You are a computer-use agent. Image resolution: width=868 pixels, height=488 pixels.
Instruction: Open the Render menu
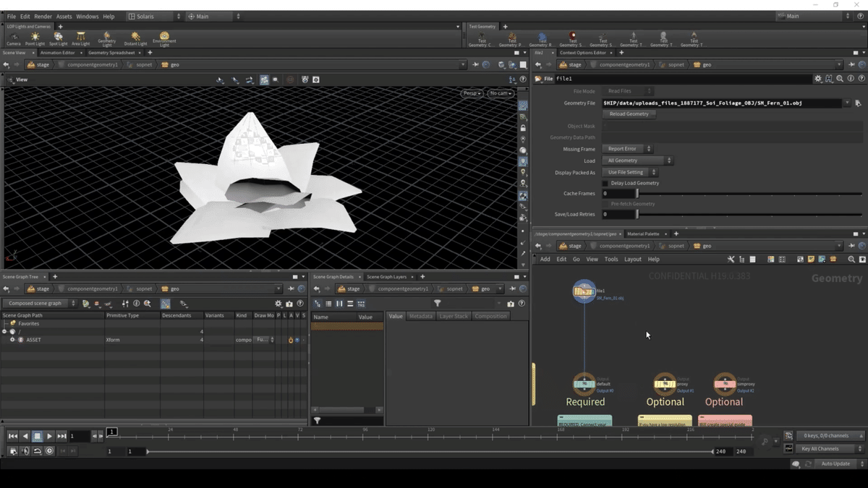[43, 17]
